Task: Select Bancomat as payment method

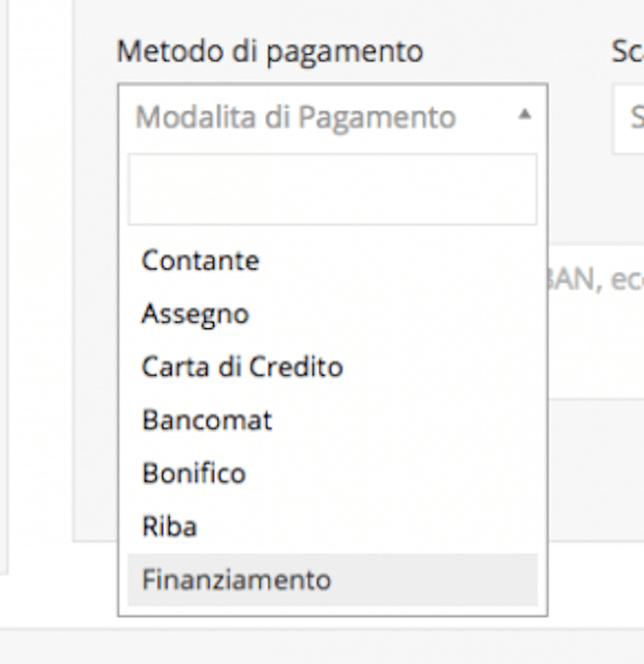Action: (207, 420)
